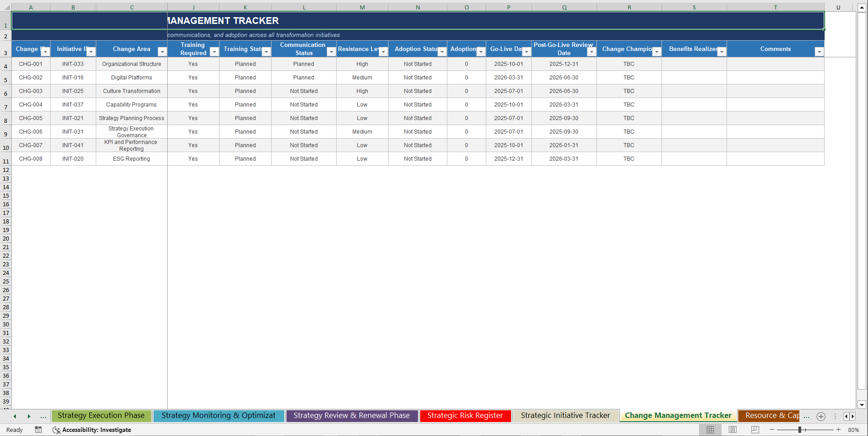Open the Go-Live Date filter dropdown
Viewport: 868px width, 436px height.
tap(526, 52)
